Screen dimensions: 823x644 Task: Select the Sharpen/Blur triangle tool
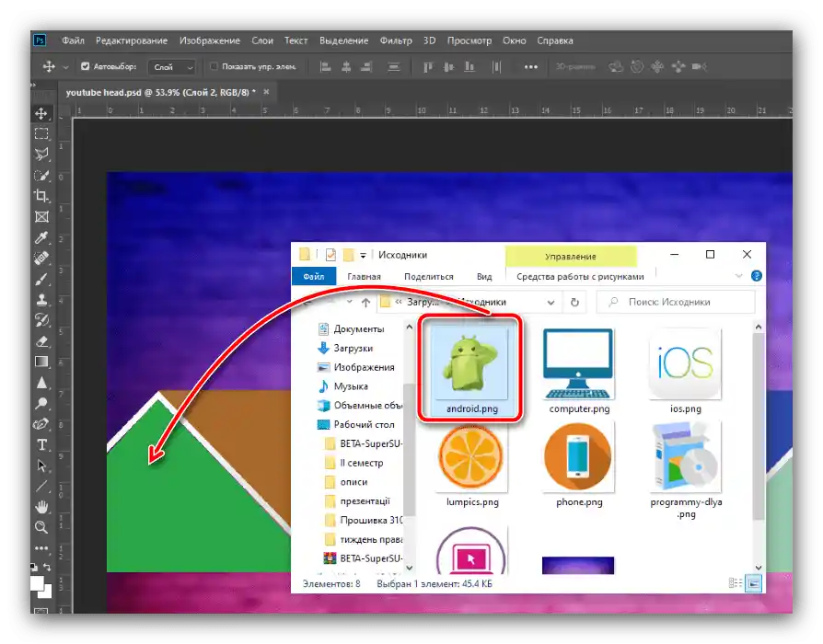(x=41, y=383)
